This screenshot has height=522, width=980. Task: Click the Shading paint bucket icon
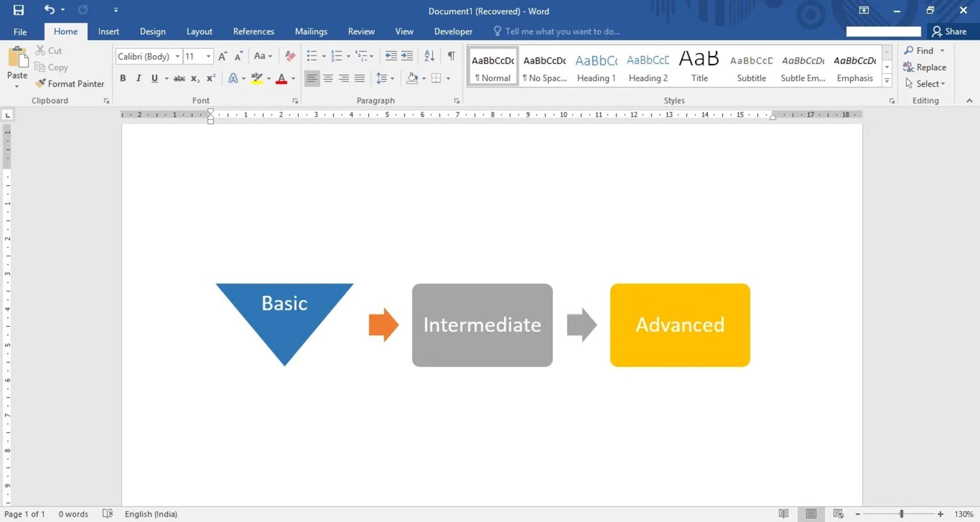[x=412, y=79]
